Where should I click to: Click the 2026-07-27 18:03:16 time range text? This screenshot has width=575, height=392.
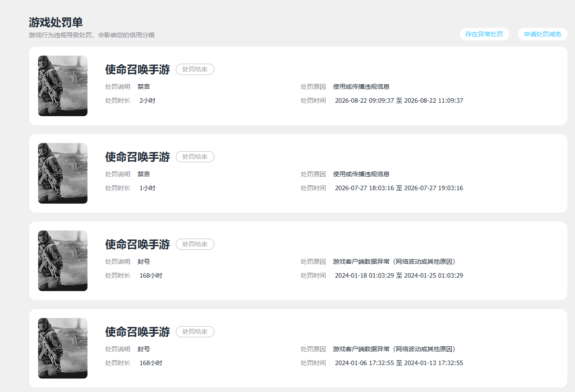(x=399, y=188)
